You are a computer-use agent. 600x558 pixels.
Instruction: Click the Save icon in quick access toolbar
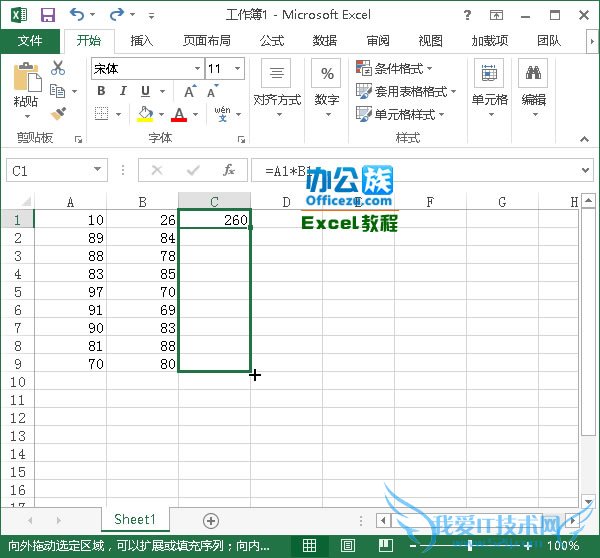(x=47, y=15)
